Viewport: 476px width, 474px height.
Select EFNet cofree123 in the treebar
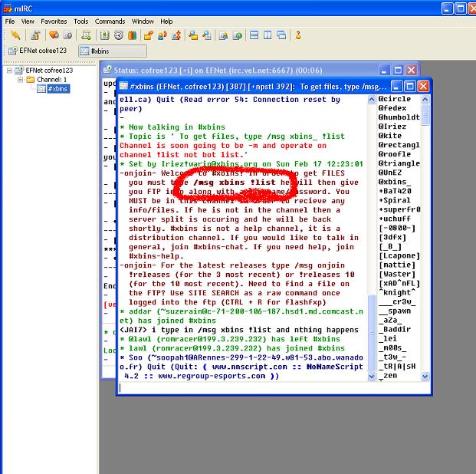49,71
